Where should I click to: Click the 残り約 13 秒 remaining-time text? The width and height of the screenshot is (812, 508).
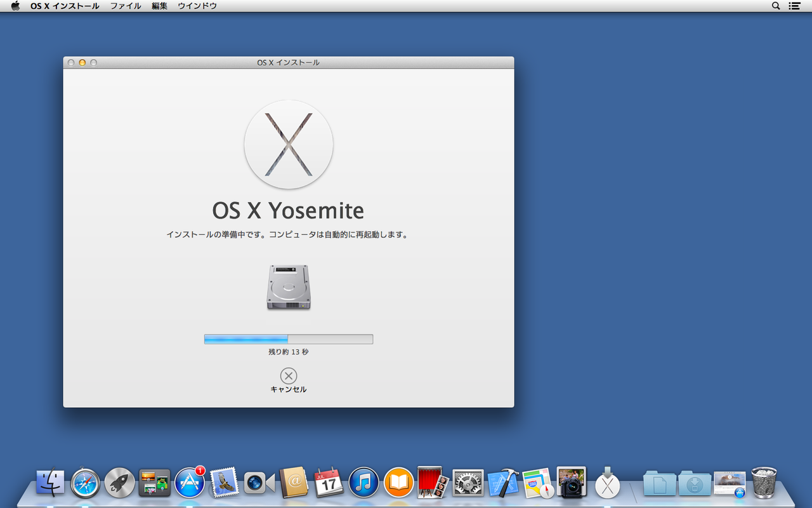pyautogui.click(x=289, y=352)
